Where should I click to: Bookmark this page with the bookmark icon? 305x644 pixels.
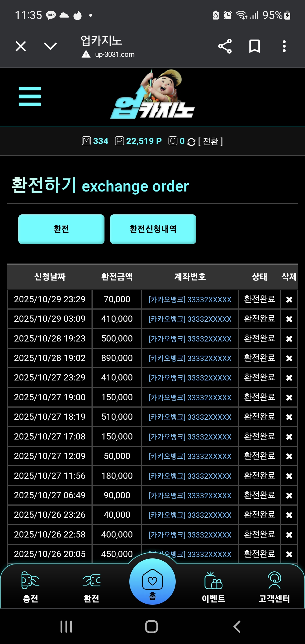point(254,46)
